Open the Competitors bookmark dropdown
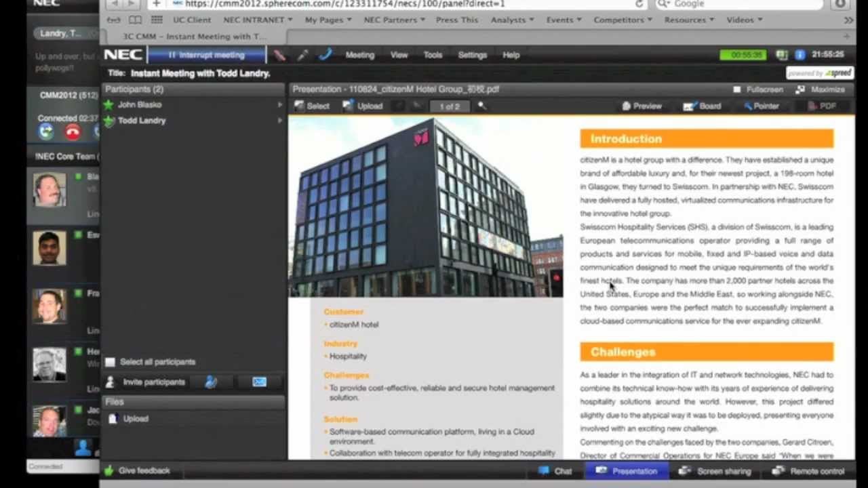This screenshot has height=488, width=868. [623, 20]
